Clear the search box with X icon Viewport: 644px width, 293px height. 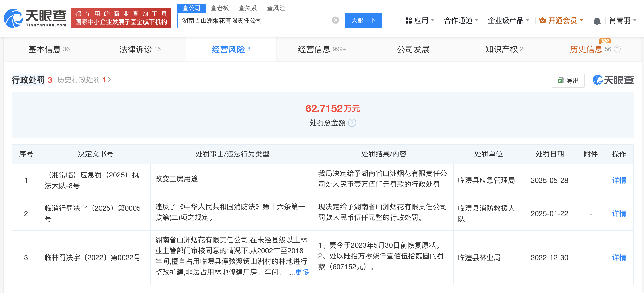click(x=335, y=20)
